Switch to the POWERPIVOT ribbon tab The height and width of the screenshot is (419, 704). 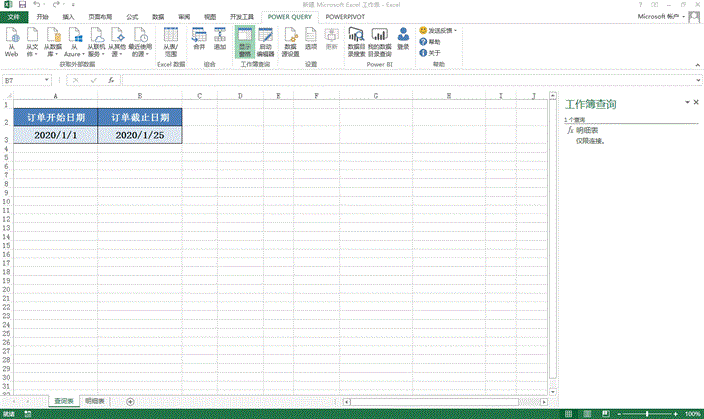[344, 17]
